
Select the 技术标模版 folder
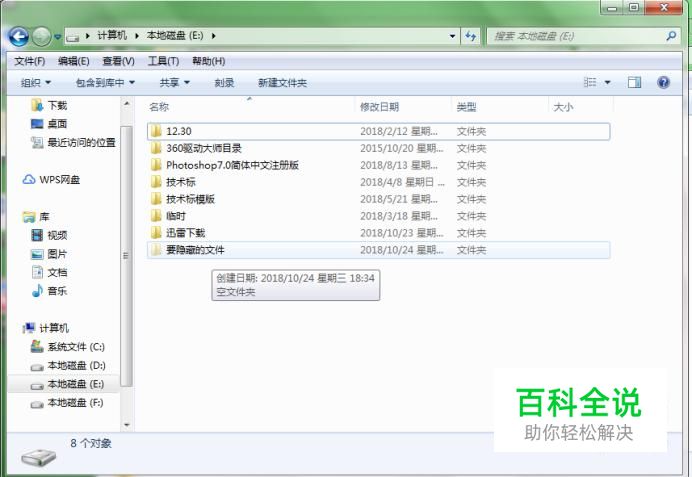379,199
